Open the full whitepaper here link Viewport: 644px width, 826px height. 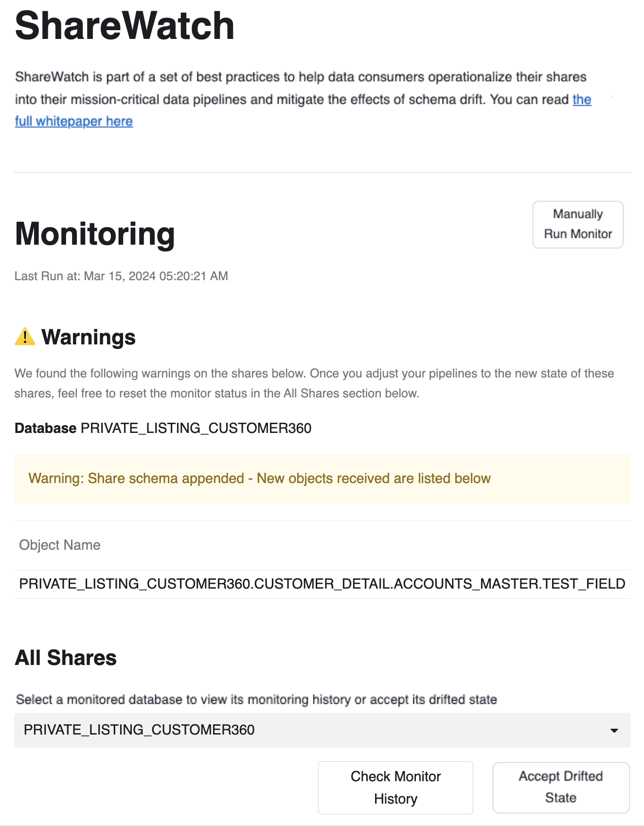[74, 121]
